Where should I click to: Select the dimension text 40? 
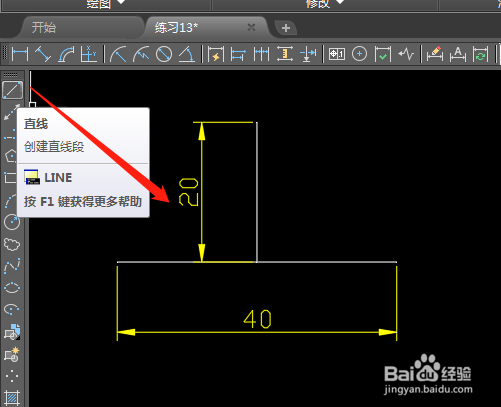pos(257,319)
